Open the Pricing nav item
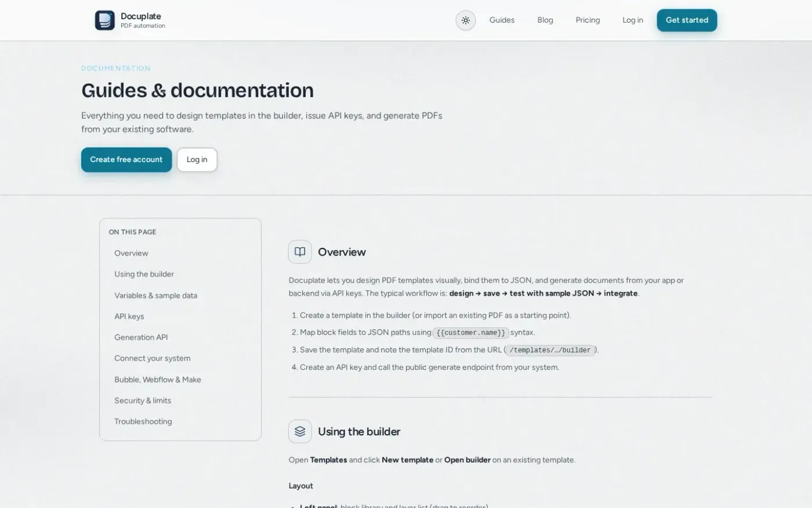 click(588, 20)
